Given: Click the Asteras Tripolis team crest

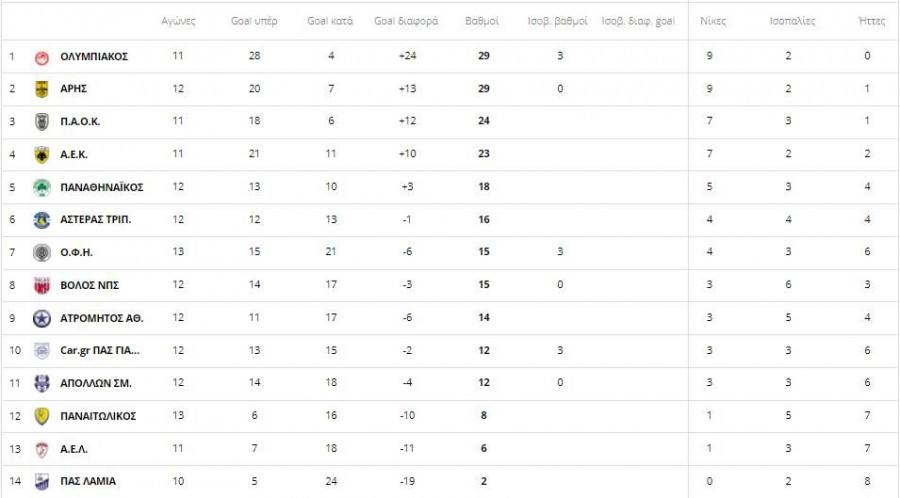Looking at the screenshot, I should 42,220.
